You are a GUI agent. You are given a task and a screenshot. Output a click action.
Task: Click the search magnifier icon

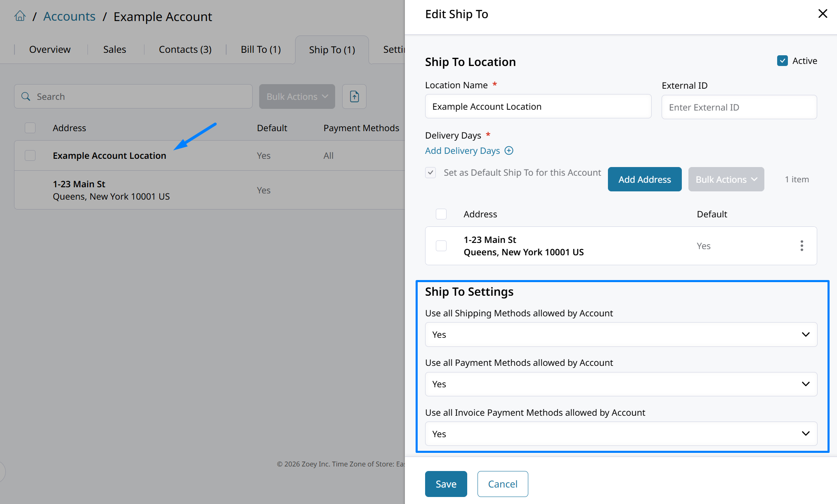coord(26,97)
